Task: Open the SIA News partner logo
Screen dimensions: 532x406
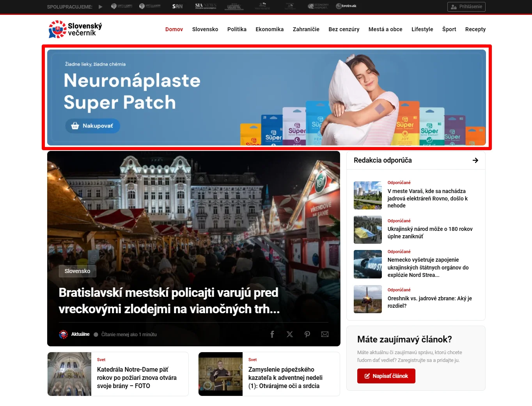Action: click(206, 6)
